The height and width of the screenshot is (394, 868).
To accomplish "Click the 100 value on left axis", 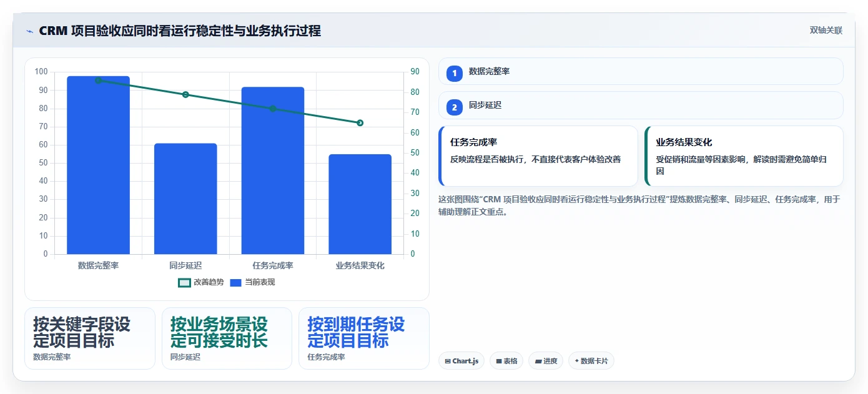I will pos(41,72).
